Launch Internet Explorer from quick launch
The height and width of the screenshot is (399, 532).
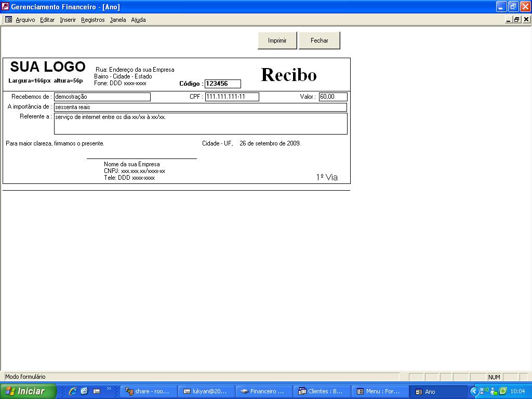(73, 391)
